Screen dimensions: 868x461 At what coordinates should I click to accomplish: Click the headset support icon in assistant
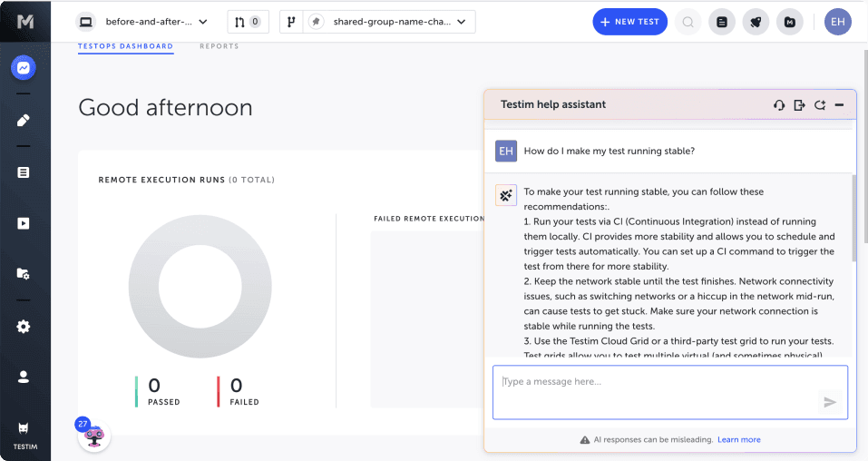click(x=779, y=104)
